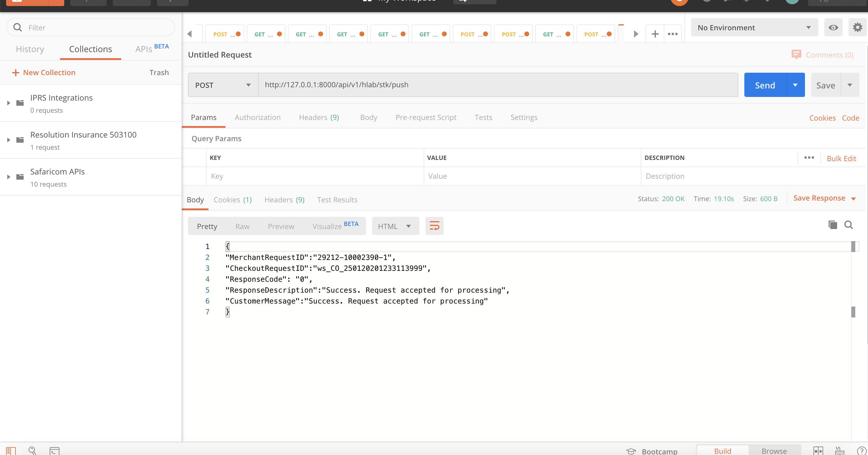Open No Environment dropdown
The image size is (868, 455).
pos(754,27)
